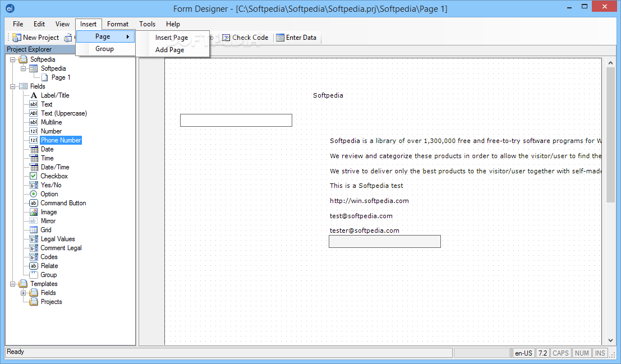Click the 7.2 version status indicator
The image size is (621, 364).
pyautogui.click(x=542, y=353)
